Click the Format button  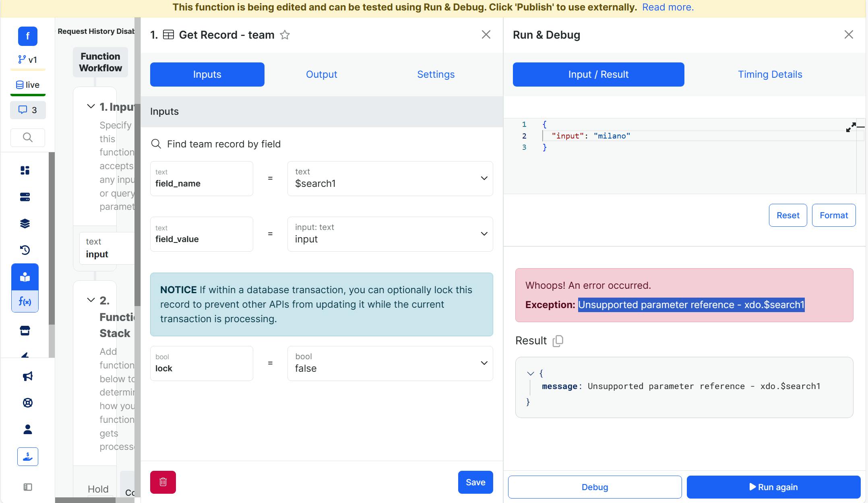click(x=833, y=215)
